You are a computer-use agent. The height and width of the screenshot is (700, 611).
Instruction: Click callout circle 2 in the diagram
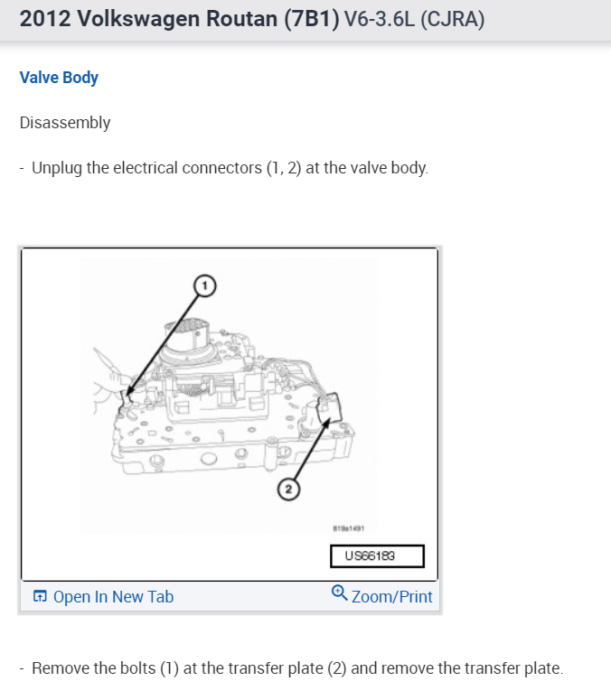(287, 490)
